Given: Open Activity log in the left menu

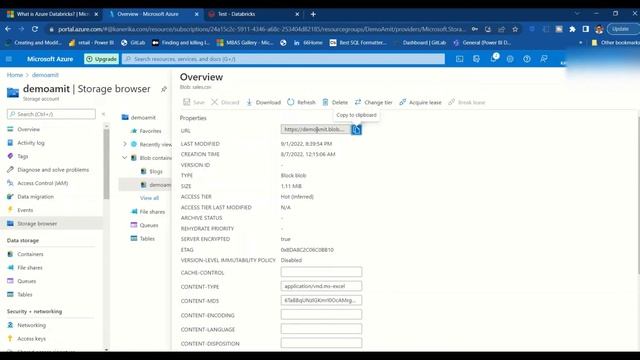Looking at the screenshot, I should tap(31, 143).
